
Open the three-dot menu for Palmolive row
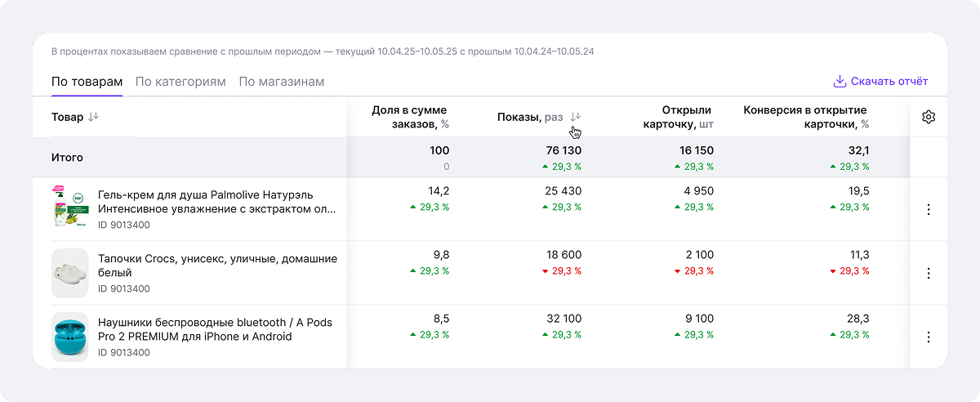(928, 209)
